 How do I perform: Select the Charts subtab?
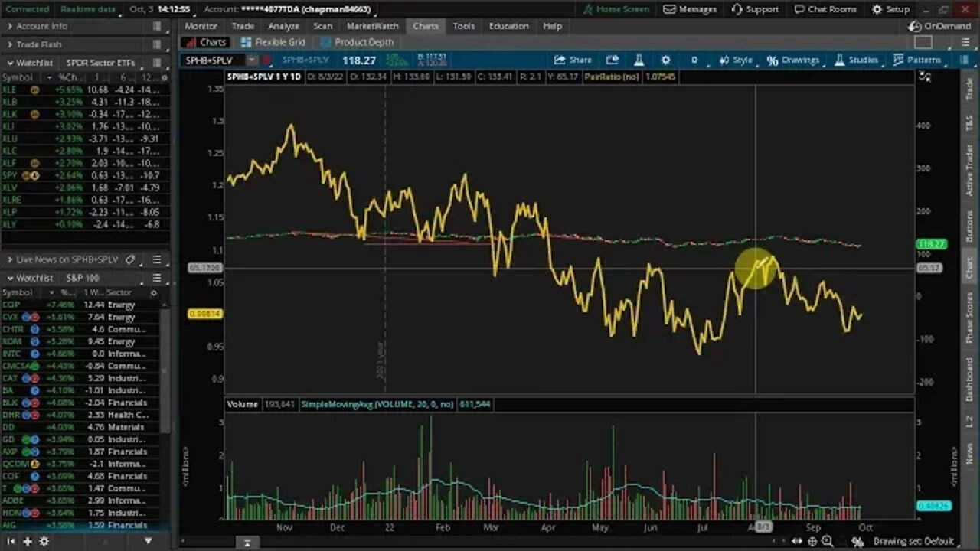pyautogui.click(x=206, y=42)
